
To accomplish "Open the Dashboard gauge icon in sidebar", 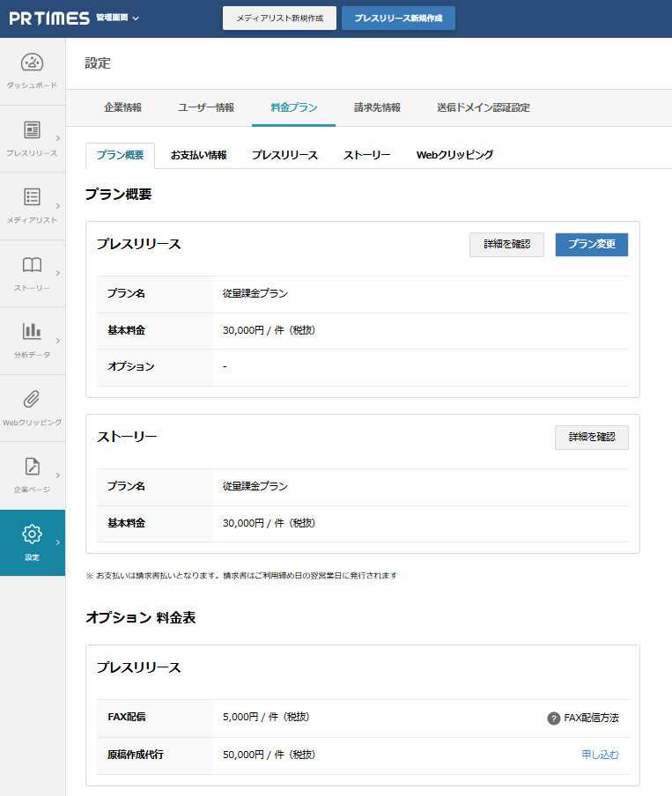I will (32, 63).
